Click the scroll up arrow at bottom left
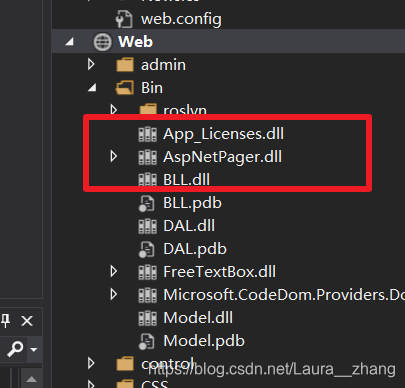 (31, 379)
